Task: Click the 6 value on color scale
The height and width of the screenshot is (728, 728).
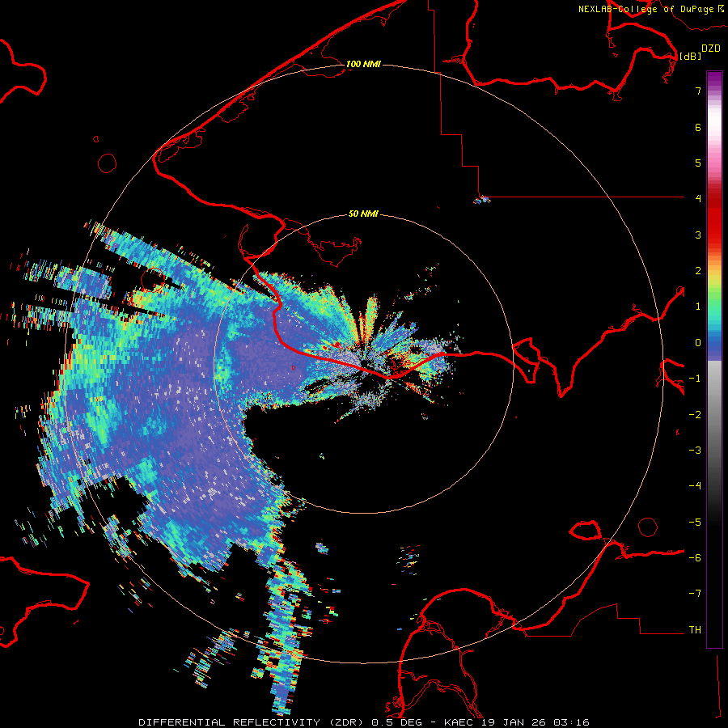Action: click(698, 127)
